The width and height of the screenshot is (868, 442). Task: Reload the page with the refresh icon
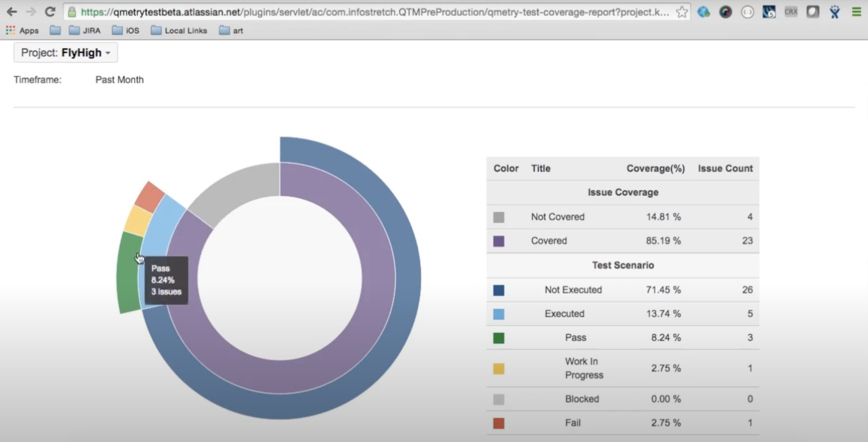click(x=50, y=12)
